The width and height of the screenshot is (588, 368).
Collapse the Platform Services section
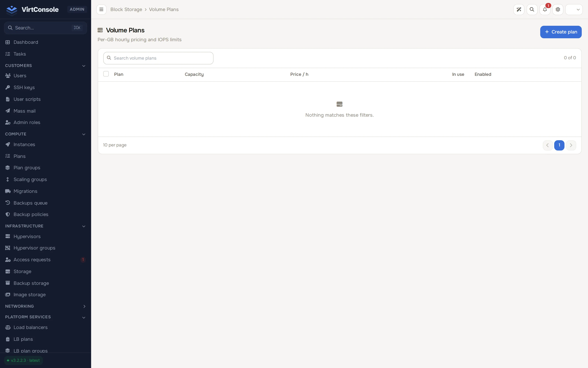click(x=45, y=317)
